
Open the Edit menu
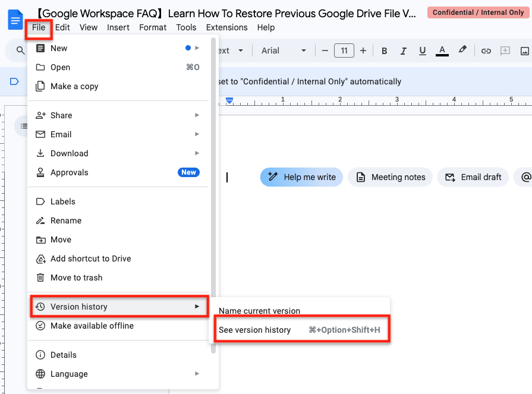point(62,27)
